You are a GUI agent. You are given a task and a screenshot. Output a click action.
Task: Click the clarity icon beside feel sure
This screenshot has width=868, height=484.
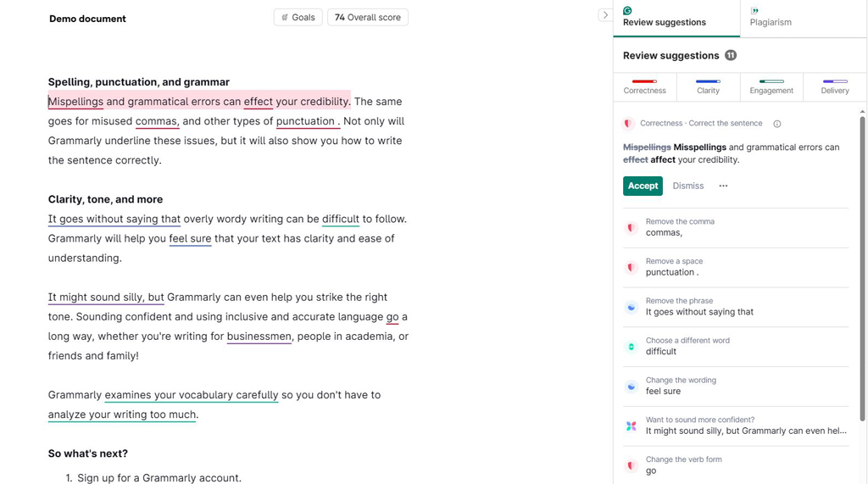[631, 387]
